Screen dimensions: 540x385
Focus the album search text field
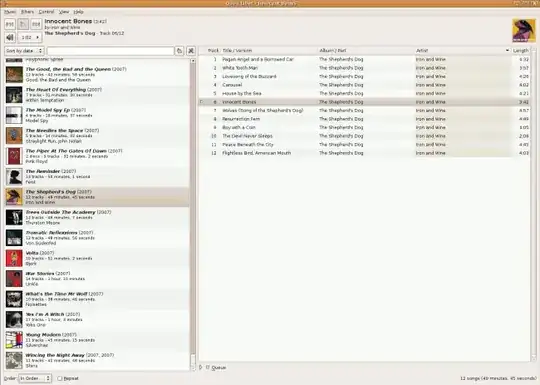[110, 51]
